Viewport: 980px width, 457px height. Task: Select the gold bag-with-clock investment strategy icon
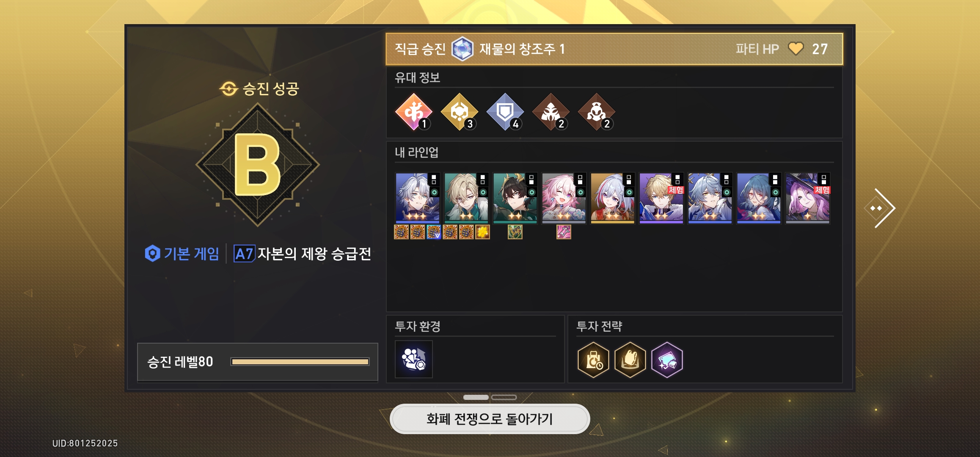(594, 360)
